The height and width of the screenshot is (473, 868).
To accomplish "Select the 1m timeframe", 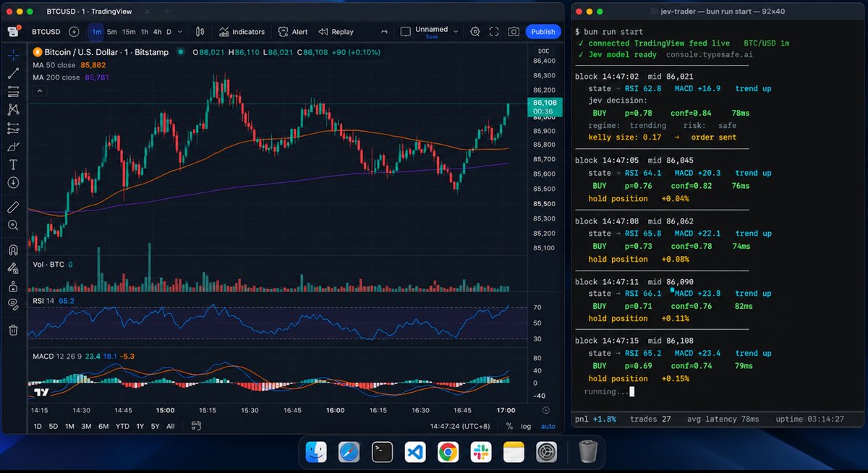I will [x=96, y=32].
